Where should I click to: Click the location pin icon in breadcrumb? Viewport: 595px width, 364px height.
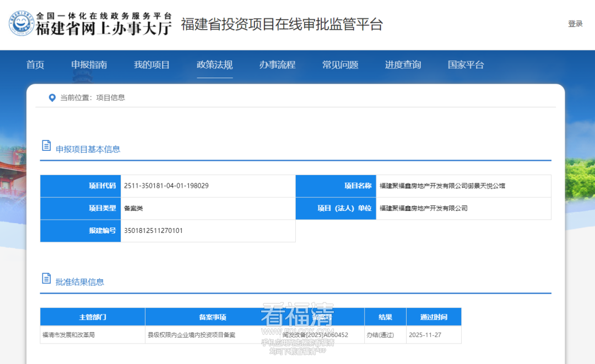pyautogui.click(x=52, y=97)
